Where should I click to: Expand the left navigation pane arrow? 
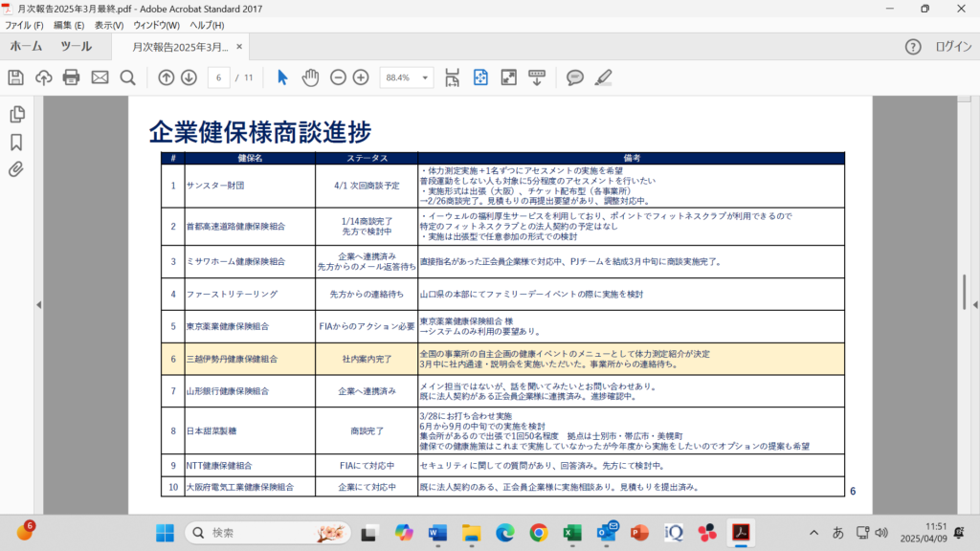pyautogui.click(x=38, y=305)
